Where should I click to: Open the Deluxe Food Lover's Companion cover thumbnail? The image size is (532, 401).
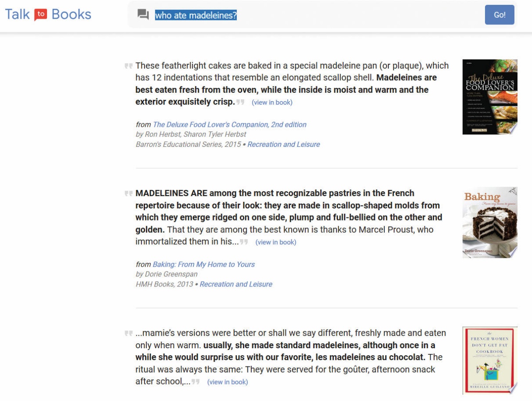pos(490,97)
